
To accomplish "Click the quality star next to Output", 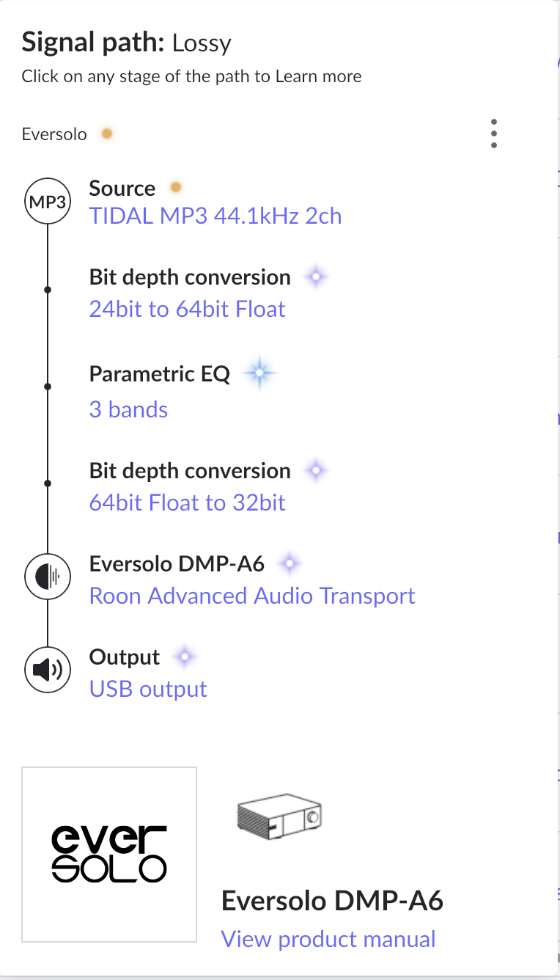I will coord(184,657).
